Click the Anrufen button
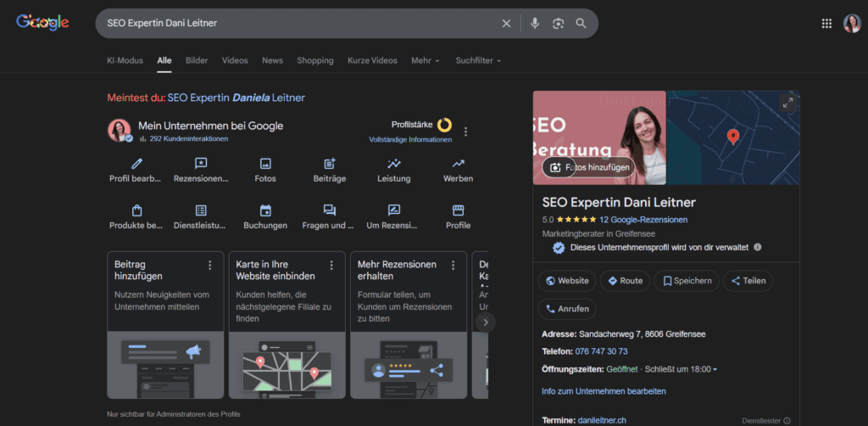Screen dimensions: 868x426 567,309
